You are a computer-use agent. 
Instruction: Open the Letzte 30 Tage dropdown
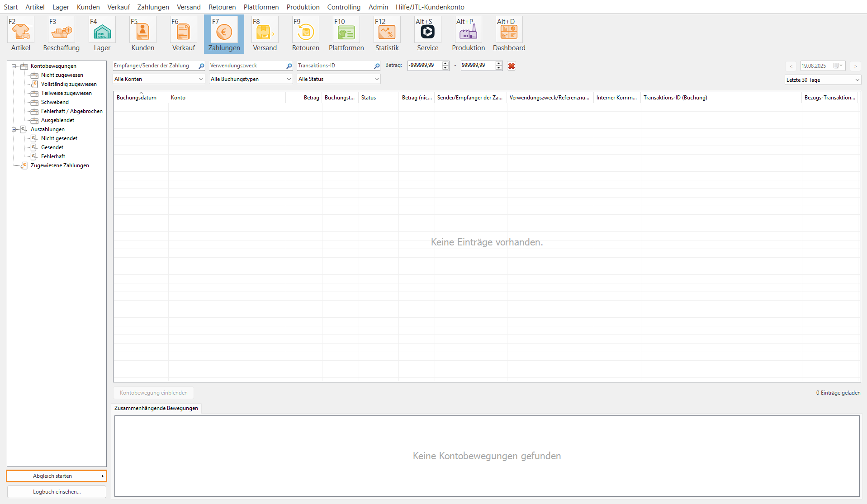click(822, 80)
